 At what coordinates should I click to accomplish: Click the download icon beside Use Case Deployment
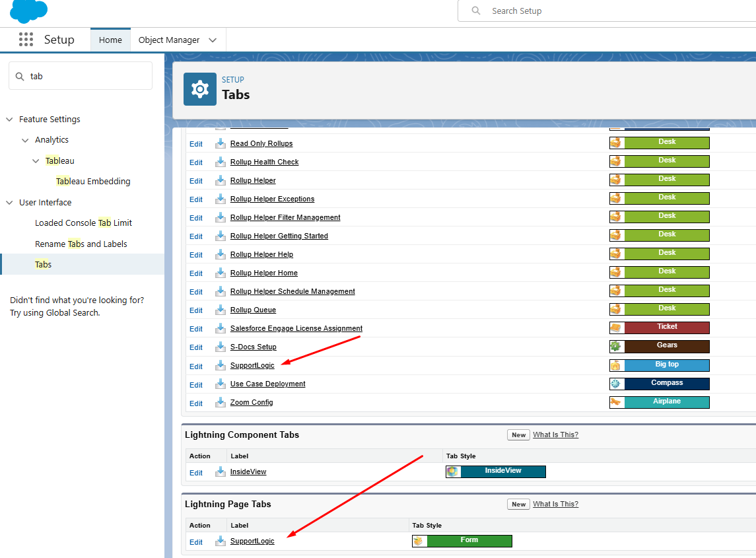coord(221,384)
